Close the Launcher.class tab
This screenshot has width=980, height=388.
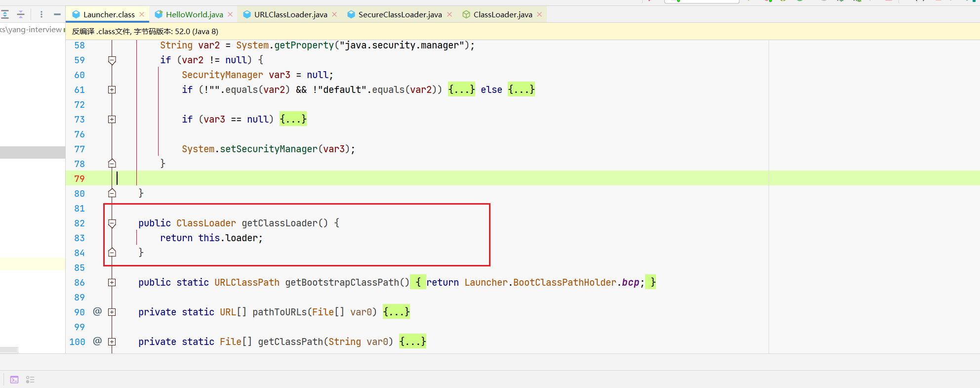(142, 14)
